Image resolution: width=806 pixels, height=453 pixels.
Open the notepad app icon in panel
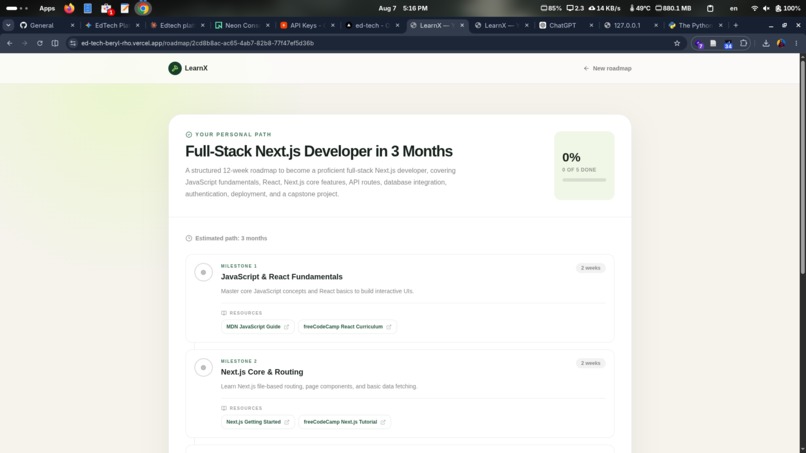coord(124,8)
